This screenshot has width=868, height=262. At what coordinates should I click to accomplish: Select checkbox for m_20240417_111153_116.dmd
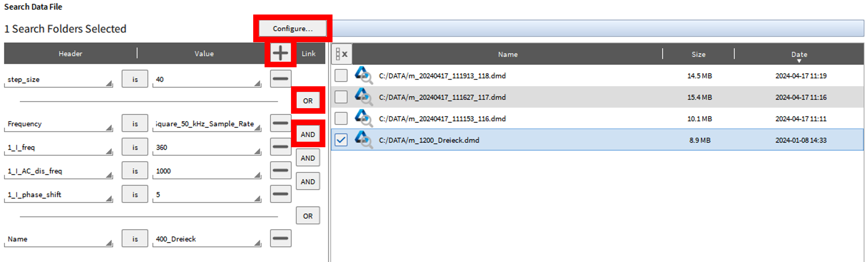pos(341,118)
